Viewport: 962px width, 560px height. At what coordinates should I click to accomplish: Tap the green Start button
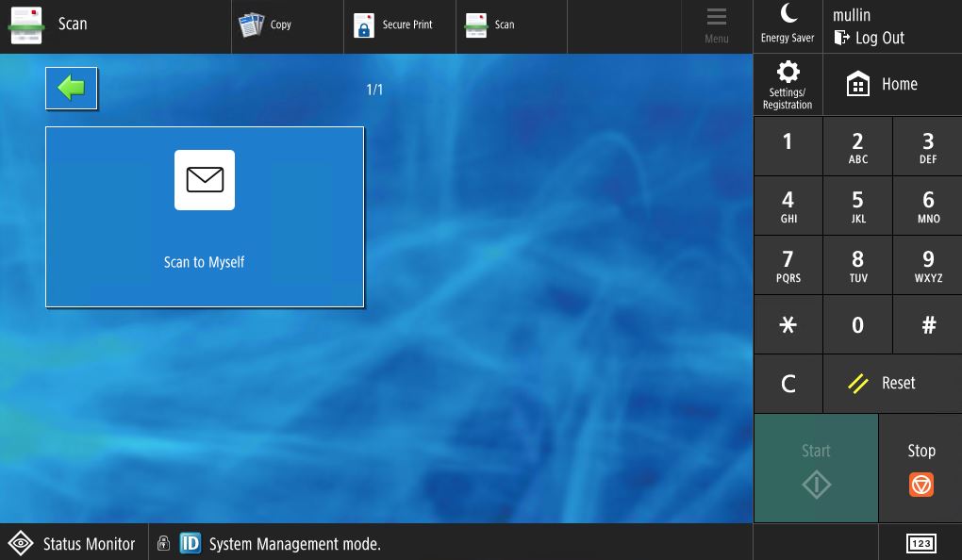click(x=816, y=468)
